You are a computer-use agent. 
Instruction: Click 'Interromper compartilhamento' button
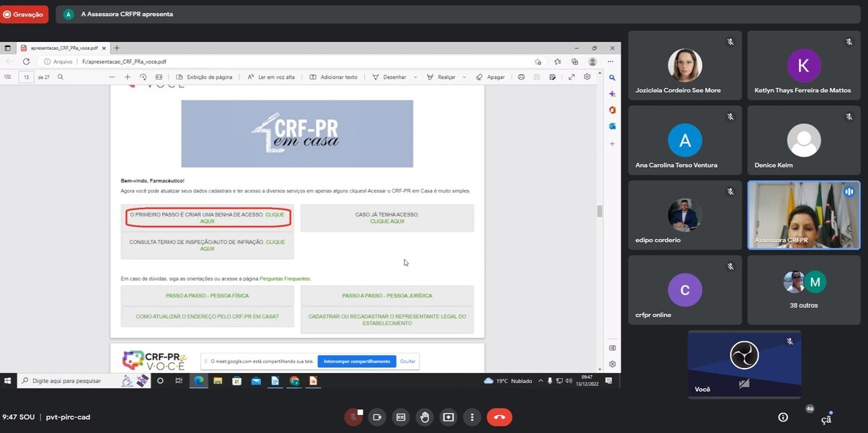[357, 362]
